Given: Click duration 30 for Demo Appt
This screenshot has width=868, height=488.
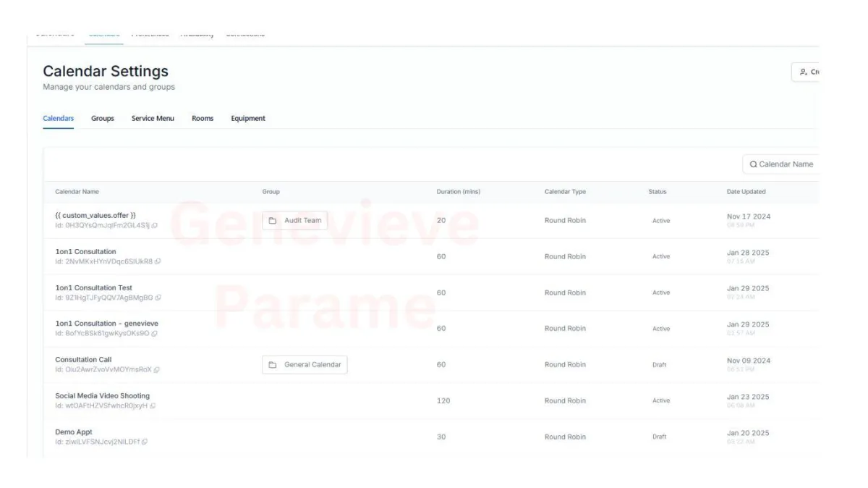Looking at the screenshot, I should pyautogui.click(x=441, y=437).
